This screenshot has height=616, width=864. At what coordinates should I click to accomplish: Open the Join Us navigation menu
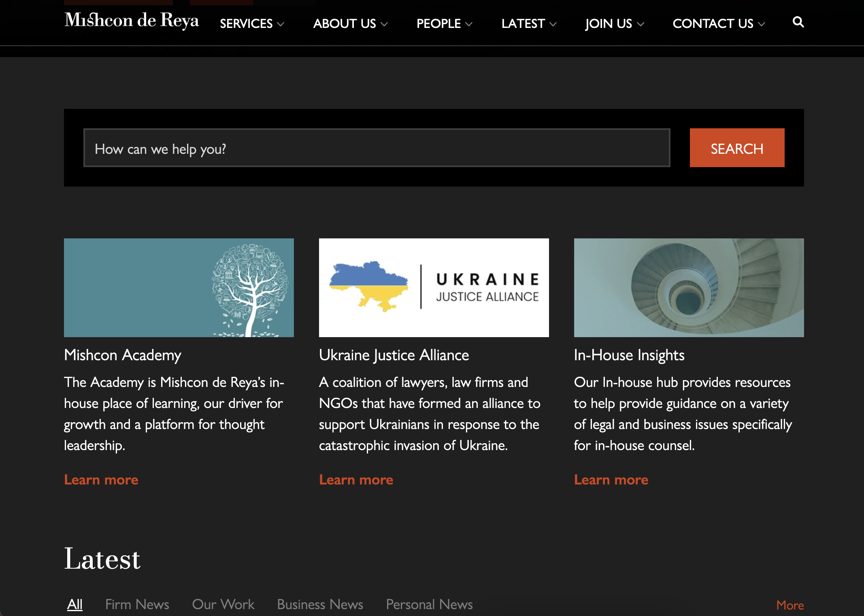pyautogui.click(x=614, y=24)
